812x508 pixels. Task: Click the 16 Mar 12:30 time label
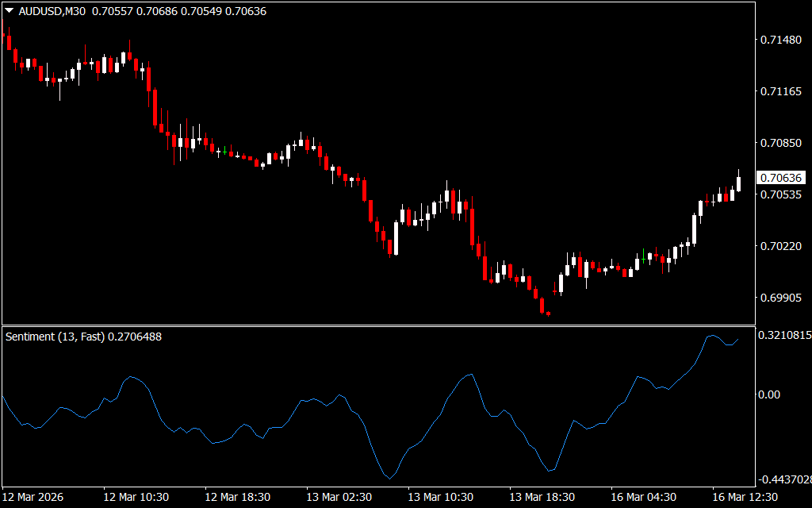pos(744,497)
